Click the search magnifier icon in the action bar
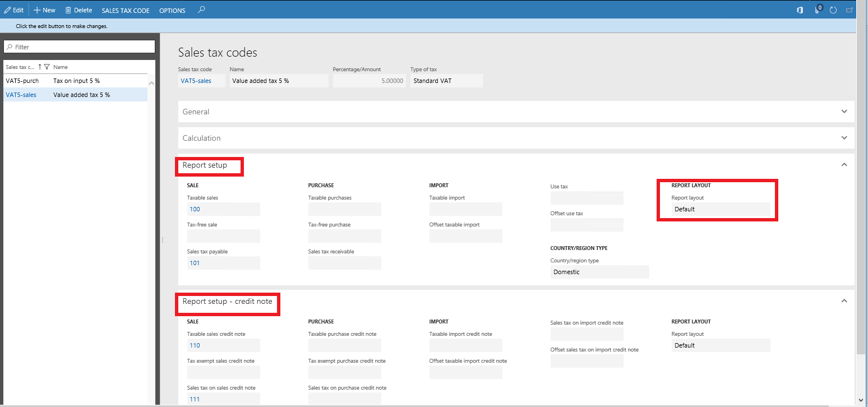868x407 pixels. point(202,10)
